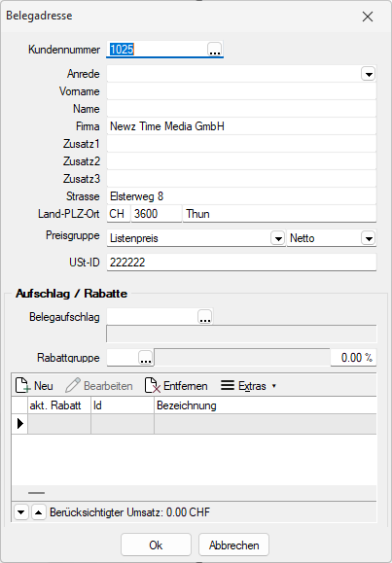Expand the Anrede dropdown
Screen dimensions: 392x563
[x=369, y=74]
